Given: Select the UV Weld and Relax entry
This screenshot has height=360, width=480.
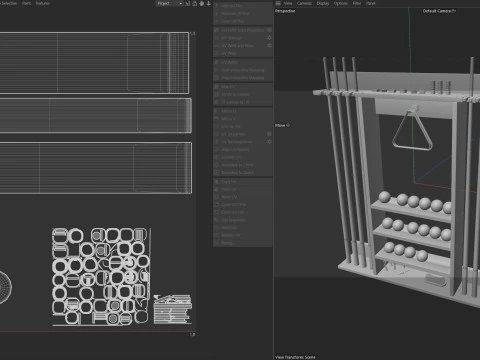Looking at the screenshot, I should [x=243, y=46].
